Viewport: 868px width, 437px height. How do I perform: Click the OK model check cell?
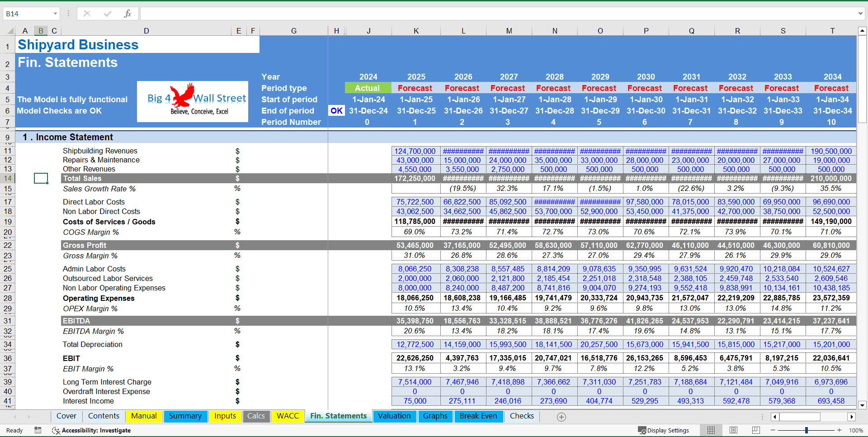tap(336, 111)
